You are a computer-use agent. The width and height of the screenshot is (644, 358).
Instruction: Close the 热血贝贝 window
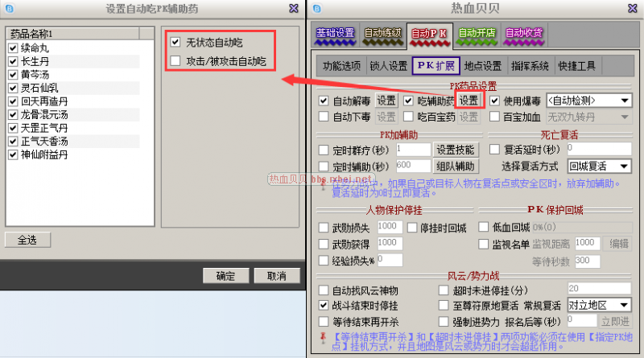click(633, 10)
